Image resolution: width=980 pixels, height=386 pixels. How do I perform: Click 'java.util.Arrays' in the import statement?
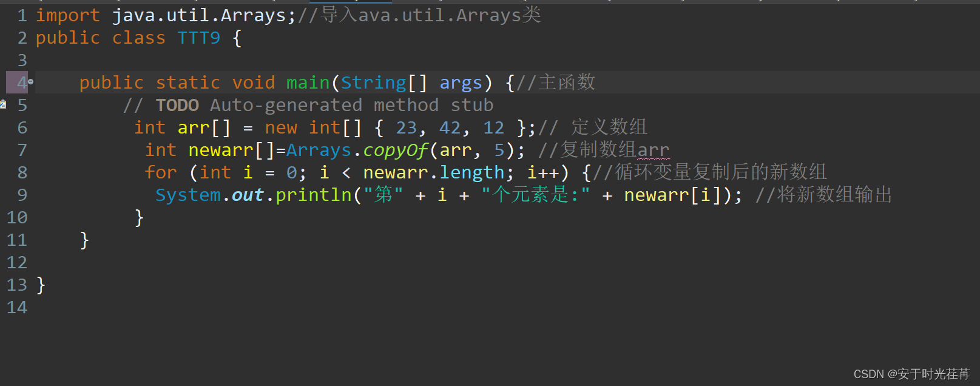[x=199, y=15]
